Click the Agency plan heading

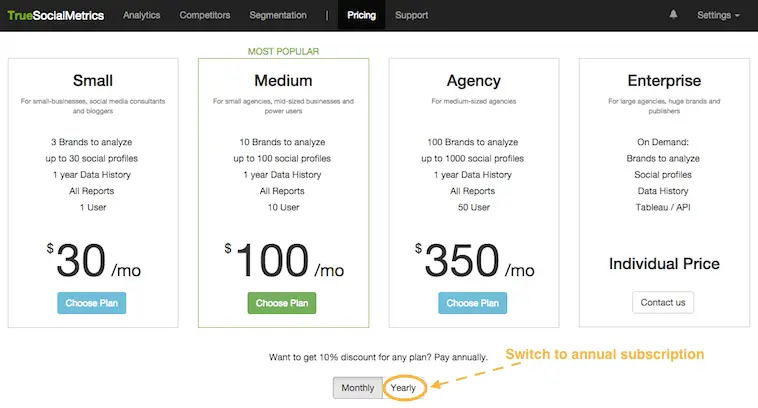point(472,80)
